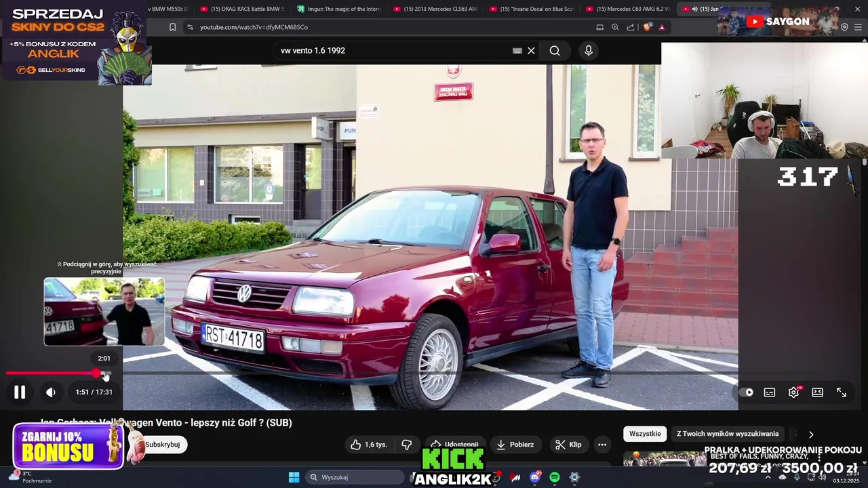Select the Wszystkie filter chip
The height and width of the screenshot is (488, 868).
[645, 434]
